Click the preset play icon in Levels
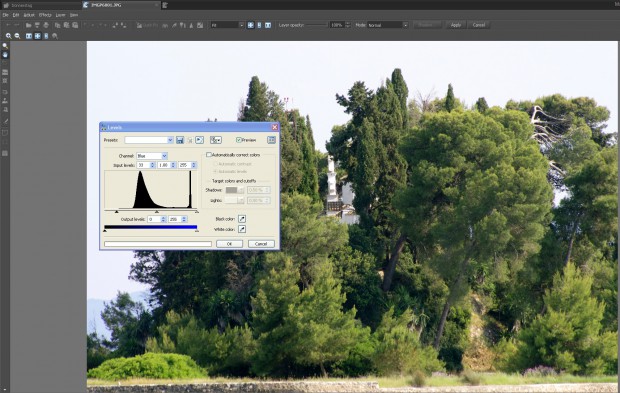This screenshot has height=393, width=620. click(199, 140)
